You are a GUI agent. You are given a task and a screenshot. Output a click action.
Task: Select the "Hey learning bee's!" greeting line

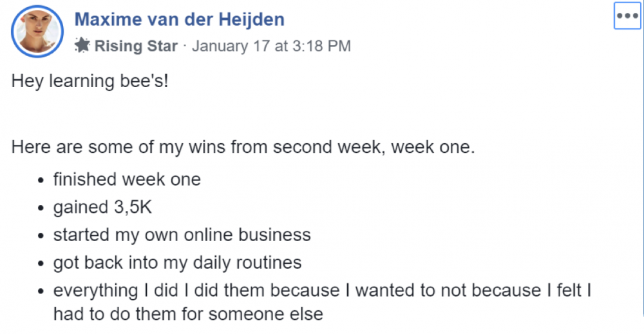pos(90,81)
